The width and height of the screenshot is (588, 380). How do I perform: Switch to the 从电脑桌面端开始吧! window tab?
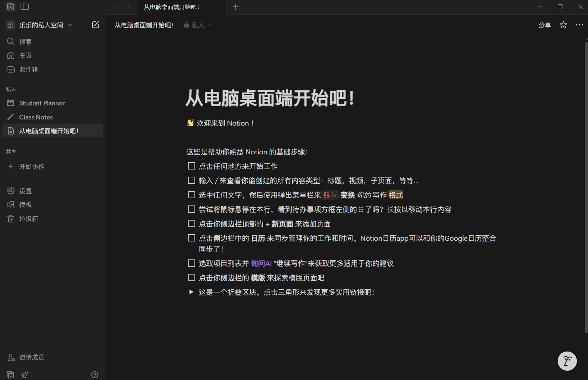click(182, 7)
